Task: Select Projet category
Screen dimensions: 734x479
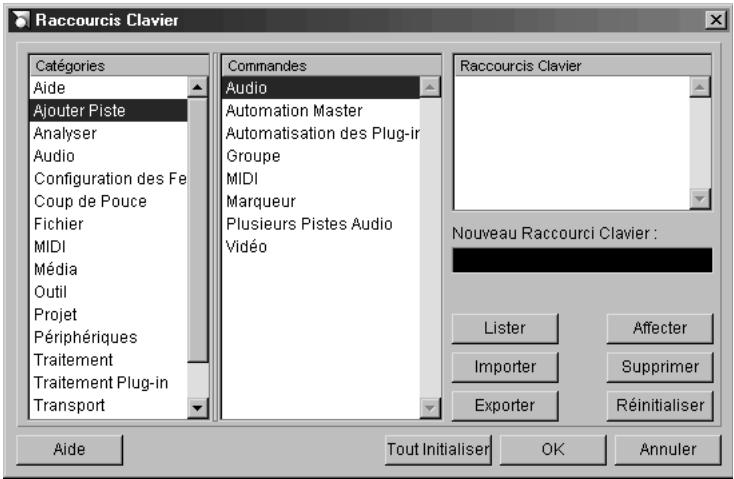Action: (109, 315)
